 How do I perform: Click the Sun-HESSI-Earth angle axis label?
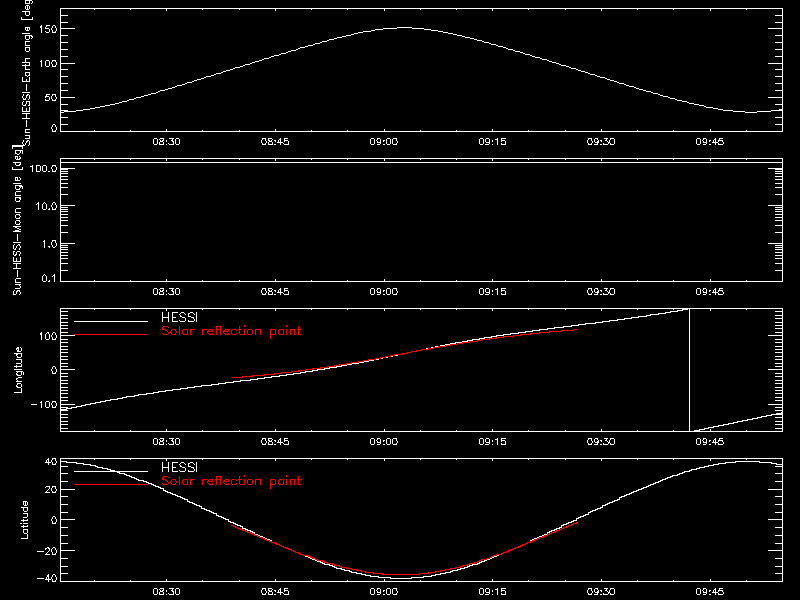(x=27, y=72)
